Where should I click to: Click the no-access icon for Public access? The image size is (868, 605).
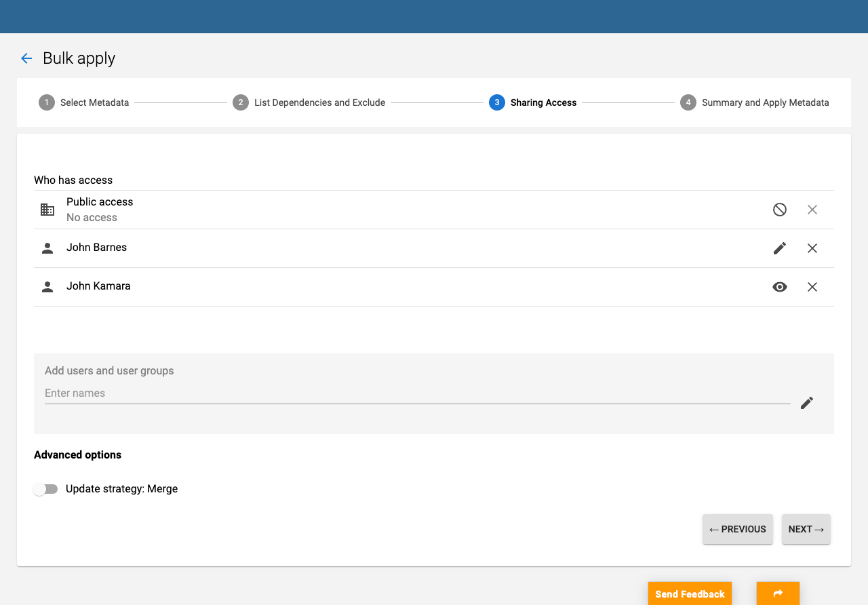point(779,210)
